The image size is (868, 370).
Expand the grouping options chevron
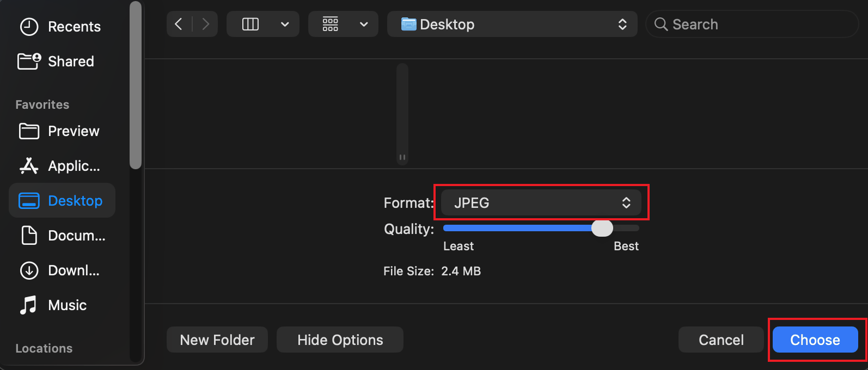(x=364, y=24)
